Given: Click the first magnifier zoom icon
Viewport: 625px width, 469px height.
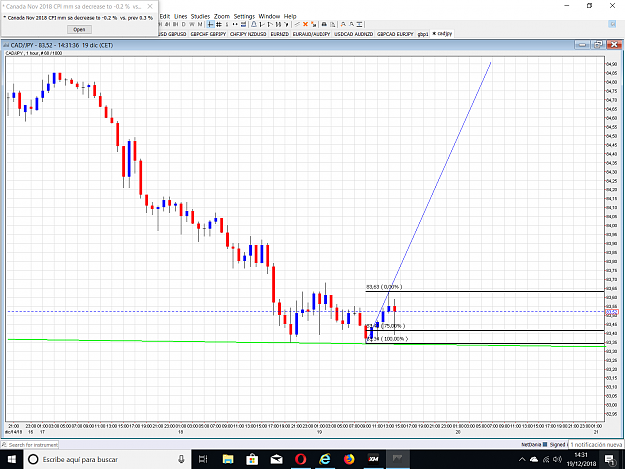Looking at the screenshot, I should 343,24.
